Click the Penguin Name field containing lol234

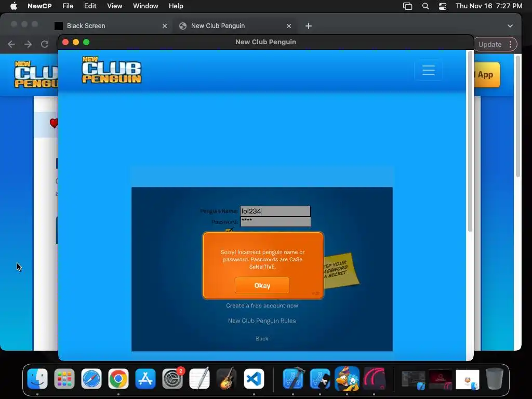point(275,211)
